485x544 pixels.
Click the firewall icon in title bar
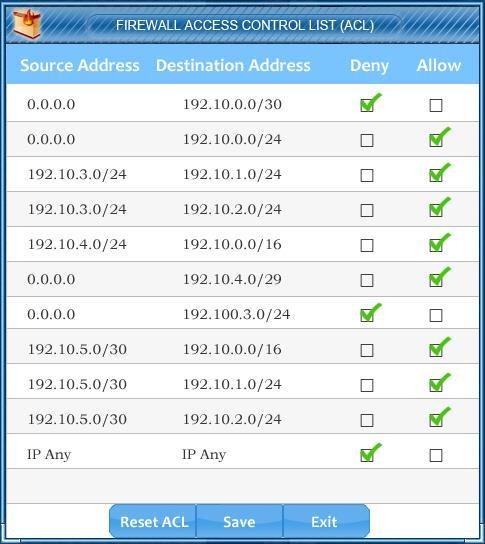pos(27,24)
